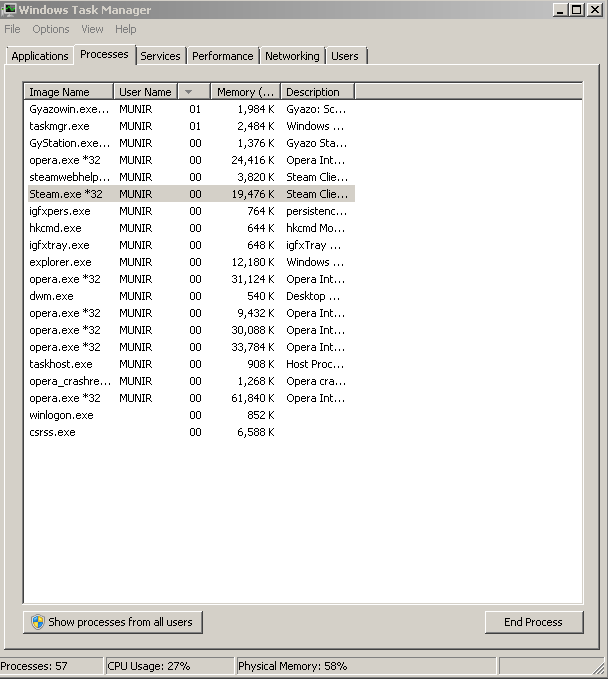Maximize the Task Manager window
Viewport: 608px width, 679px height.
click(577, 10)
